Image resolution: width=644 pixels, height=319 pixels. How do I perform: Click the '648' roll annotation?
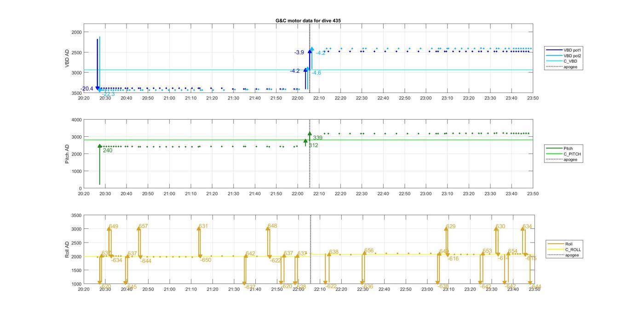point(272,226)
